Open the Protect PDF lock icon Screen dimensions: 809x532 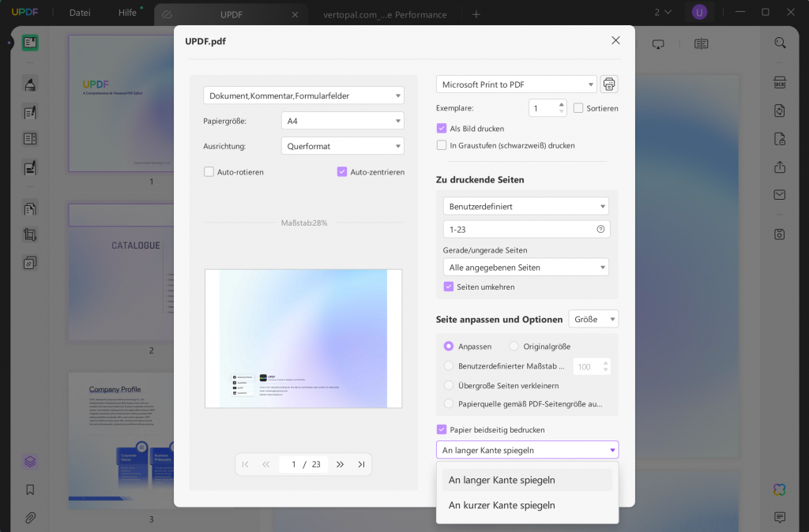pyautogui.click(x=780, y=139)
